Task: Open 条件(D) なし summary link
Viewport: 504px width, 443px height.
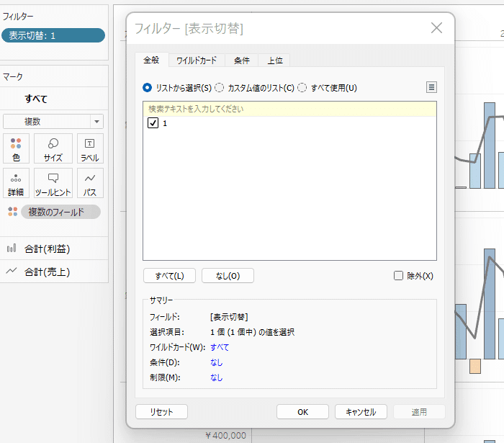Action: coord(216,362)
